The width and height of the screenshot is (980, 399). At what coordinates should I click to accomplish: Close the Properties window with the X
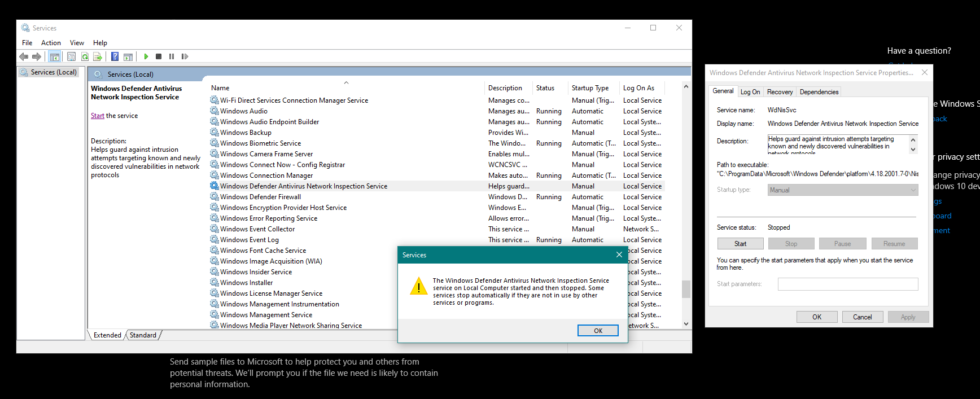click(924, 72)
